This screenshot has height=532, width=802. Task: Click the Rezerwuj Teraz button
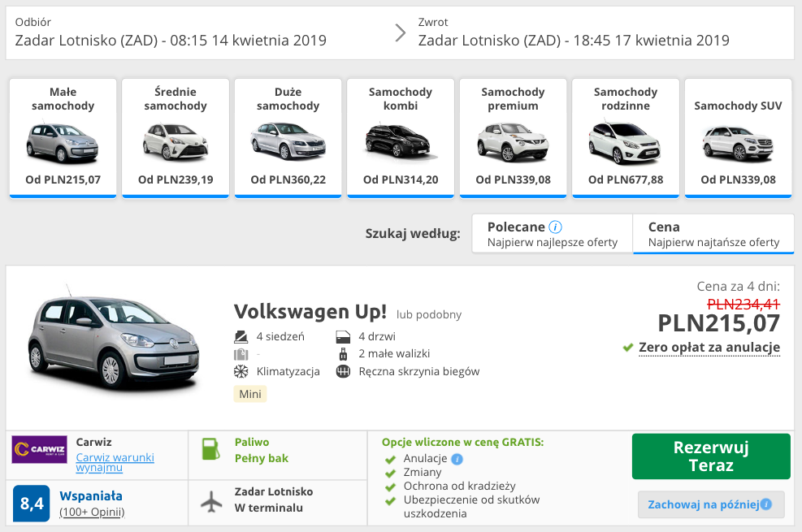click(711, 456)
